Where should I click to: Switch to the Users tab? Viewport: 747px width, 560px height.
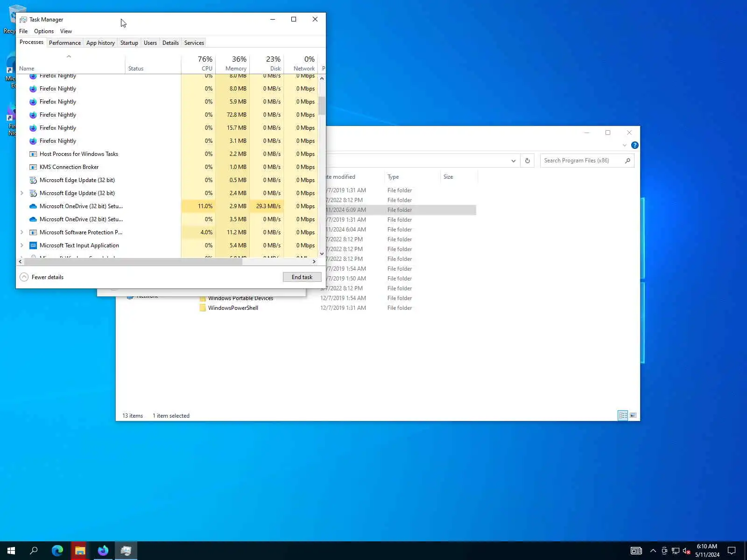(x=150, y=43)
